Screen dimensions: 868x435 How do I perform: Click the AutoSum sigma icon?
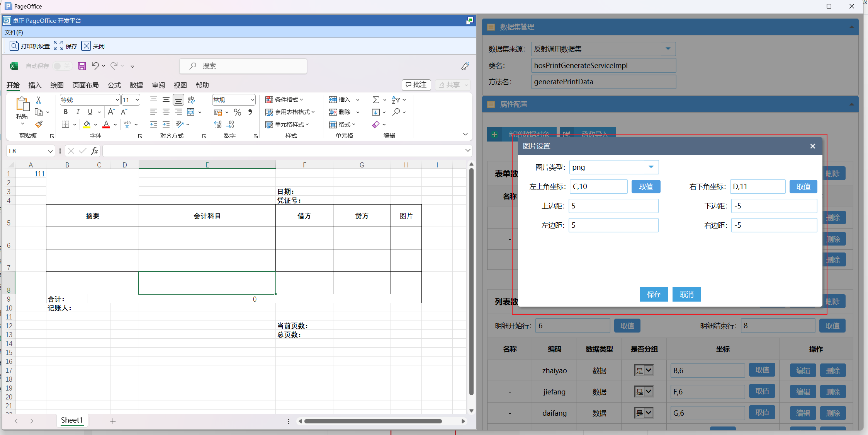(x=375, y=100)
